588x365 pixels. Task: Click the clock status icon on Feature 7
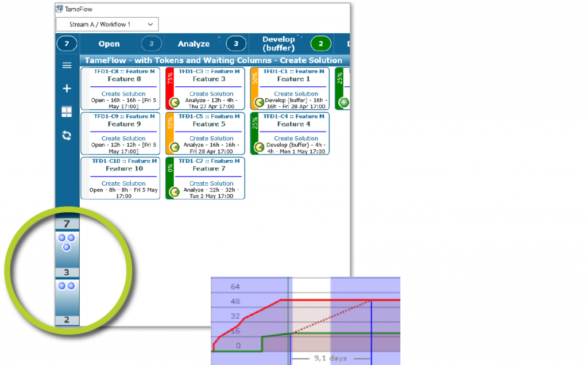(175, 192)
